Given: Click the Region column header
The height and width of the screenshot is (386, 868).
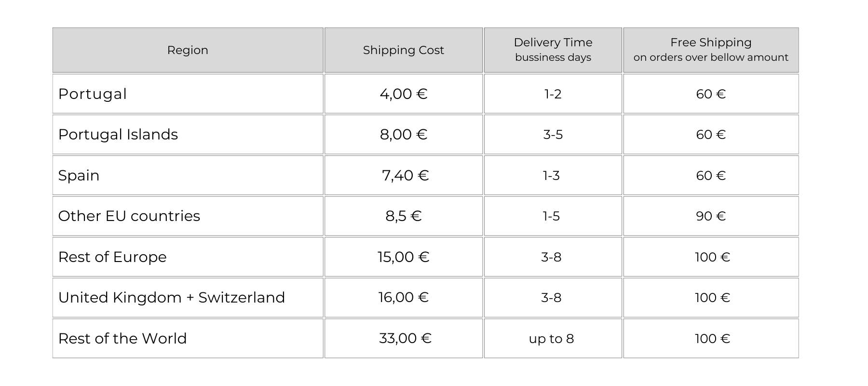Looking at the screenshot, I should point(188,50).
